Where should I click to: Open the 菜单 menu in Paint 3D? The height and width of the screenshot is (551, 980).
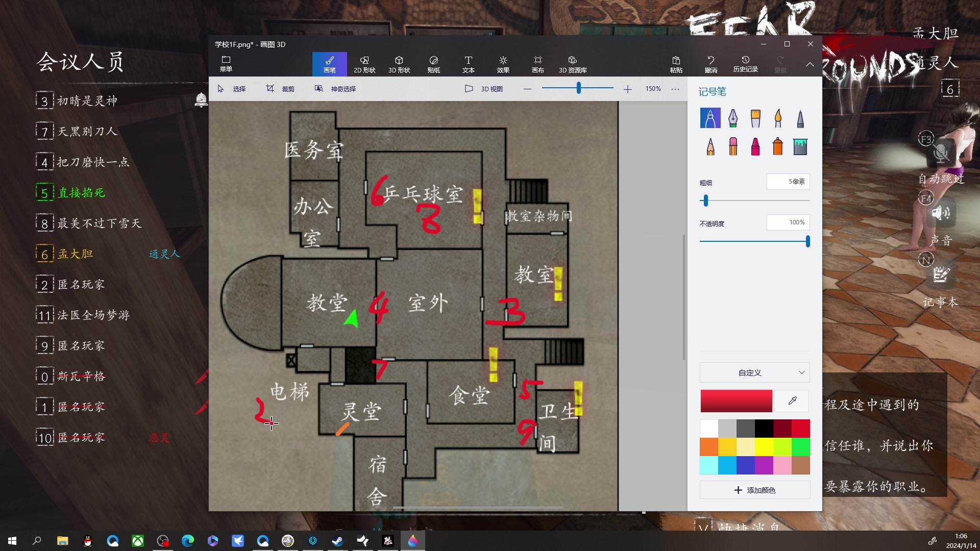[x=226, y=64]
